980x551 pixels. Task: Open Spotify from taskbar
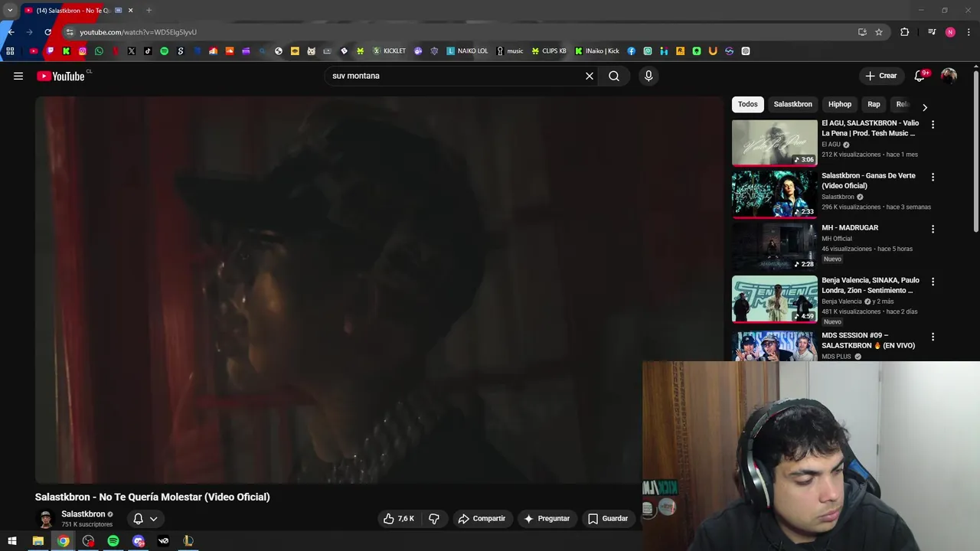tap(113, 541)
